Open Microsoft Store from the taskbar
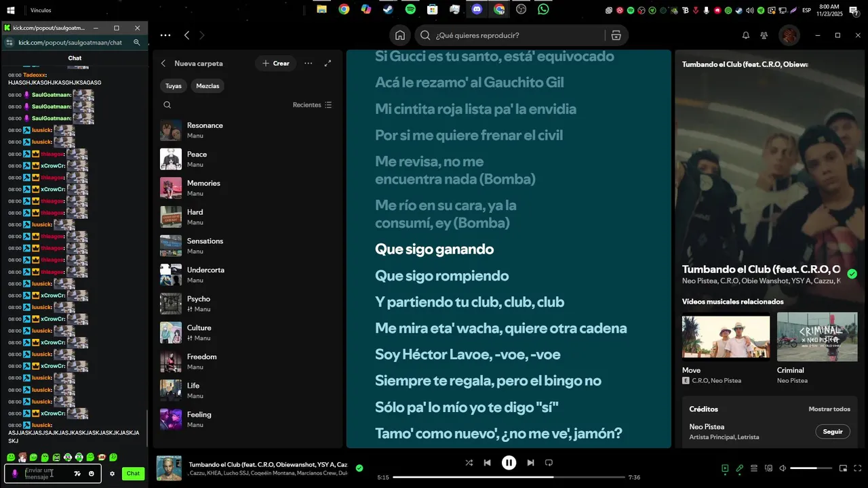 click(432, 9)
